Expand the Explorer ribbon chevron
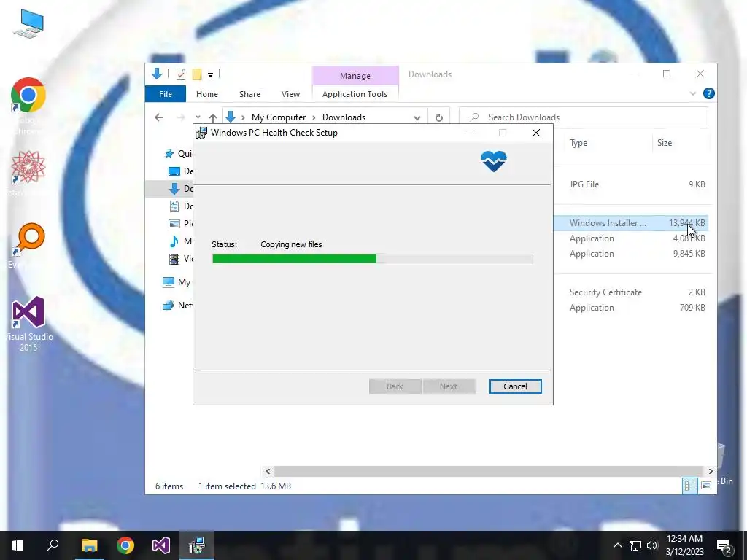The height and width of the screenshot is (560, 747). (693, 94)
